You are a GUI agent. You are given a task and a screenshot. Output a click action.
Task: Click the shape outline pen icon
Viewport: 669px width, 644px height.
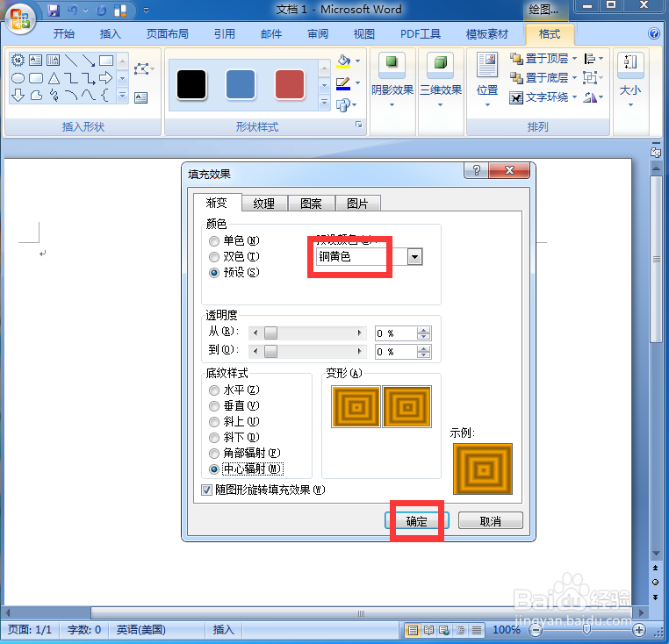343,83
